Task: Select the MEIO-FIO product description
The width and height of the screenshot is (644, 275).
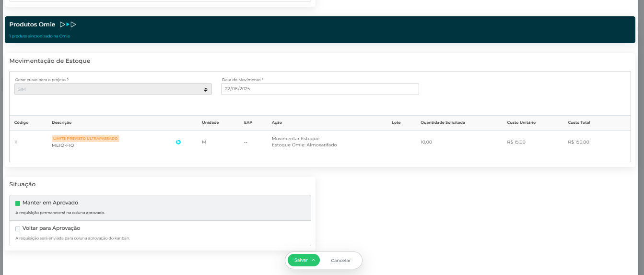Action: click(x=63, y=145)
